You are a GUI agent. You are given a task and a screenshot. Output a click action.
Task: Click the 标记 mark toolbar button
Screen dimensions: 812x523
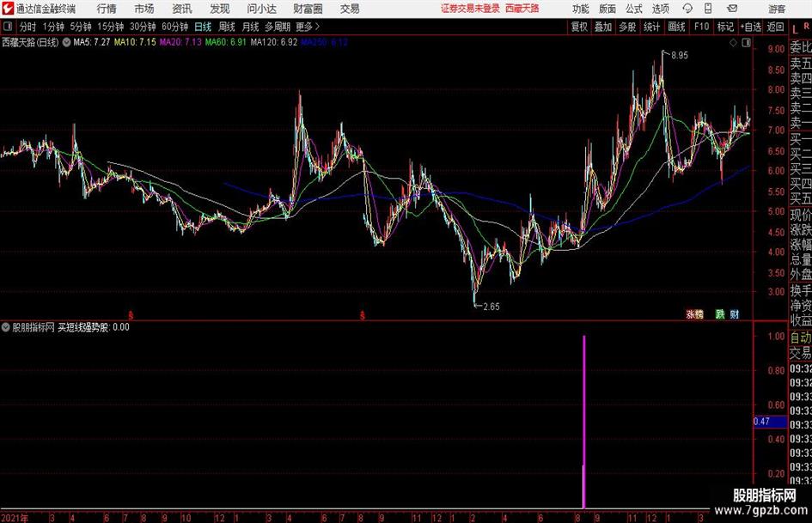click(725, 27)
